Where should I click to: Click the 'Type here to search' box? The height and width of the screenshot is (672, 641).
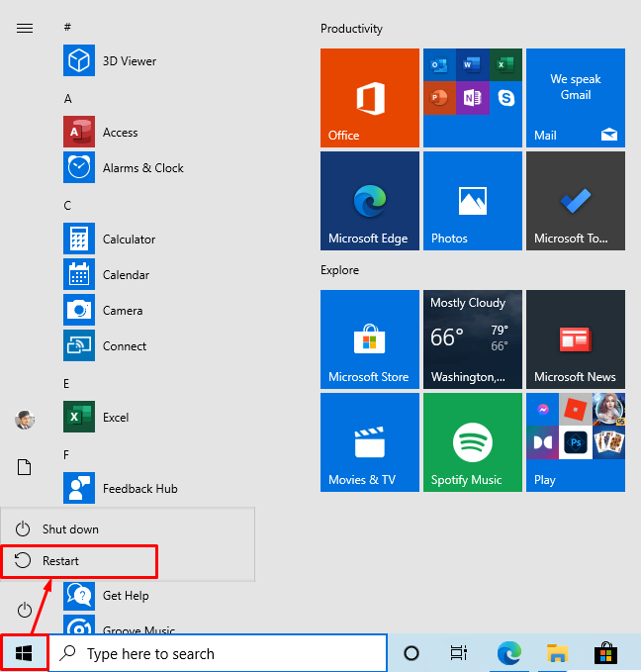click(x=219, y=653)
